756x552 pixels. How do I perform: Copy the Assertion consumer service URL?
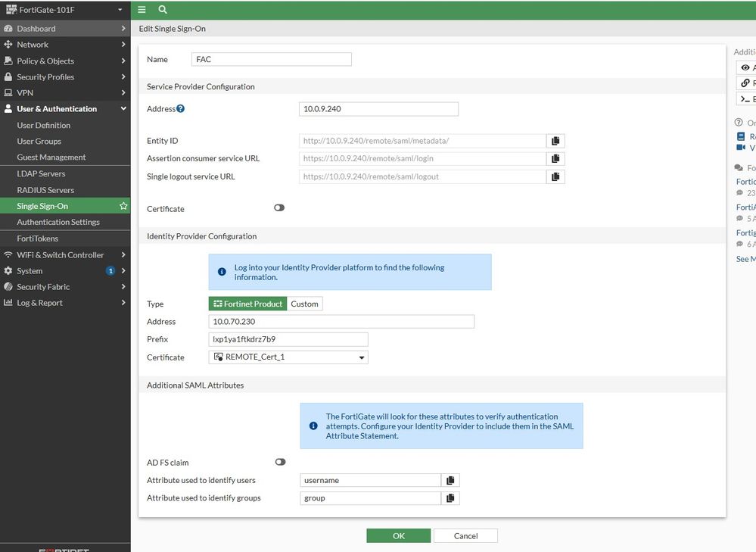click(555, 159)
